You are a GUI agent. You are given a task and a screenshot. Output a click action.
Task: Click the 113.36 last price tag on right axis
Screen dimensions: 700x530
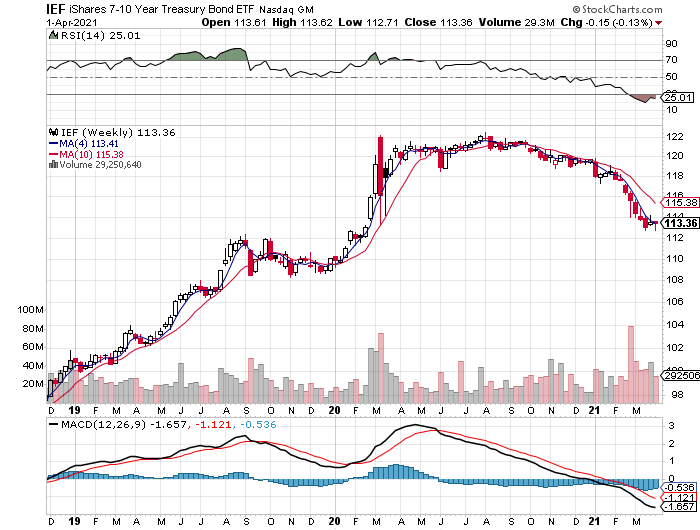(x=680, y=223)
